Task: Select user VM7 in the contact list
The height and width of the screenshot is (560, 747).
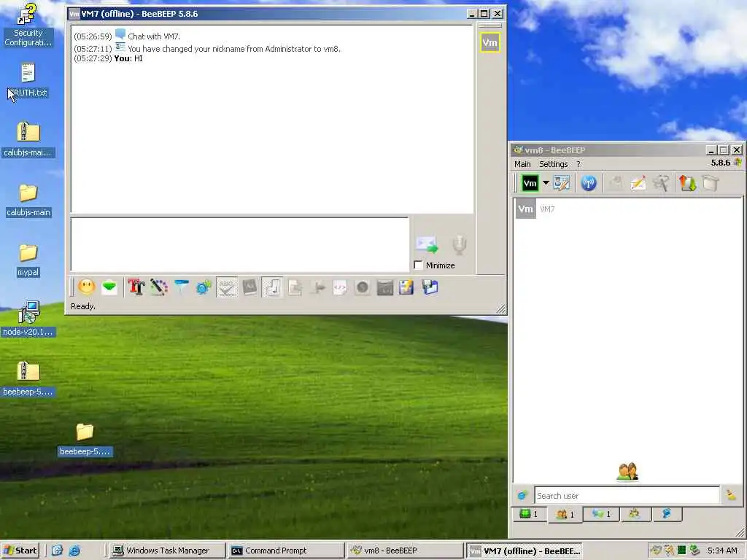Action: tap(627, 209)
